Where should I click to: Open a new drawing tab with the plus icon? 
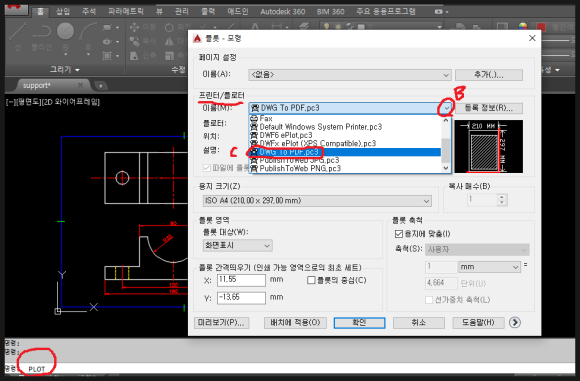click(100, 86)
